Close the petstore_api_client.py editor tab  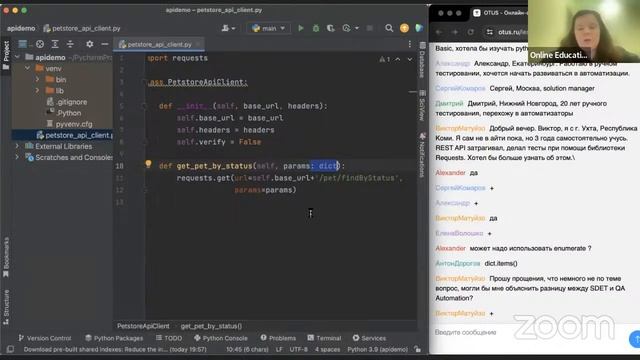pyautogui.click(x=198, y=44)
